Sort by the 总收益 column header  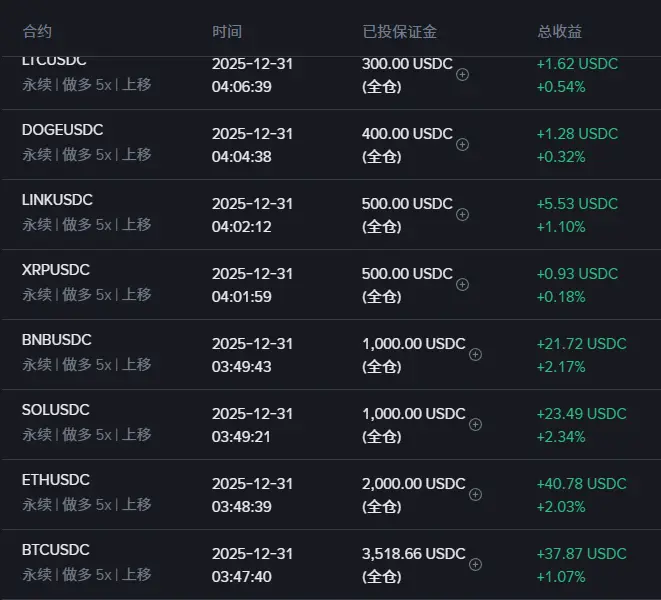559,32
